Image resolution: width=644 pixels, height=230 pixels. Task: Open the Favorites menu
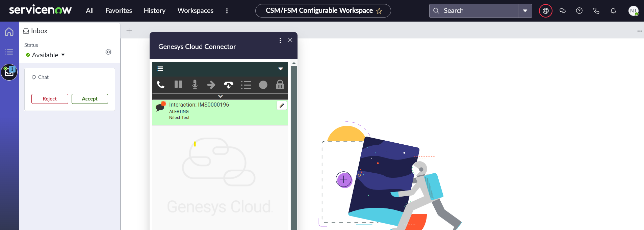pyautogui.click(x=119, y=10)
